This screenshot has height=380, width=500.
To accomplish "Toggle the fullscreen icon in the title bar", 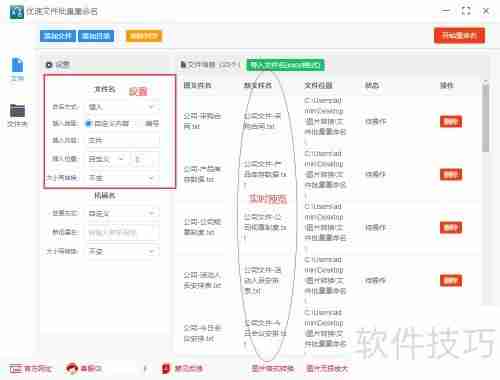I will click(466, 11).
